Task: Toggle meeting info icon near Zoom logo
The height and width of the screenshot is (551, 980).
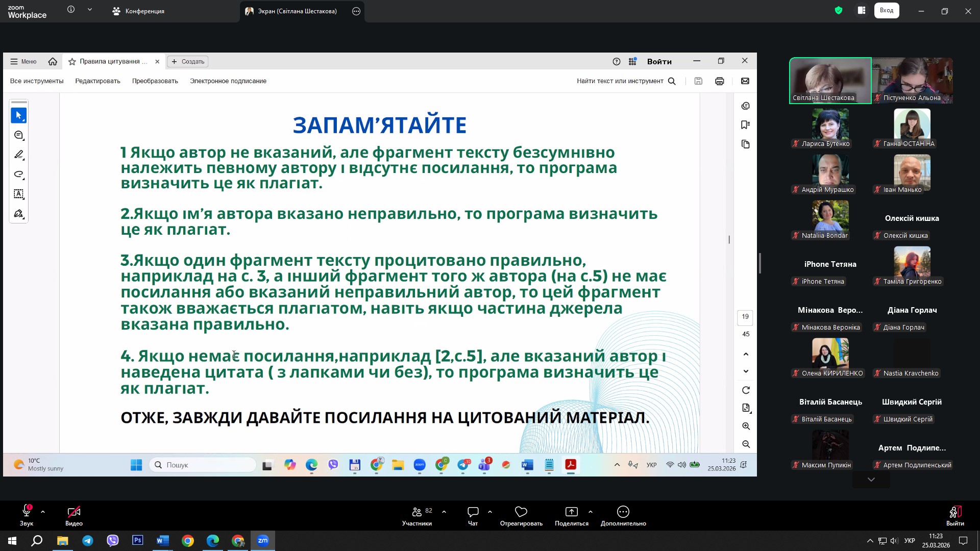Action: coord(71,10)
